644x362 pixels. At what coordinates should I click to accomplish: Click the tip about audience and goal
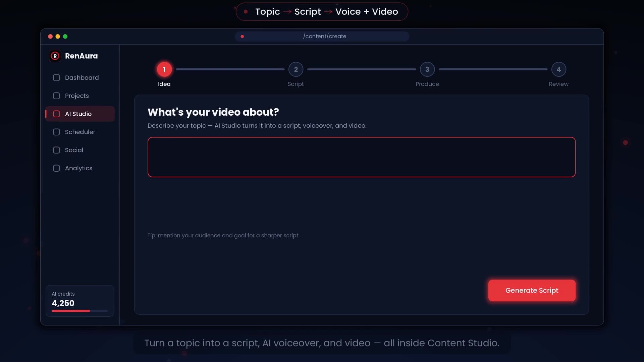223,236
